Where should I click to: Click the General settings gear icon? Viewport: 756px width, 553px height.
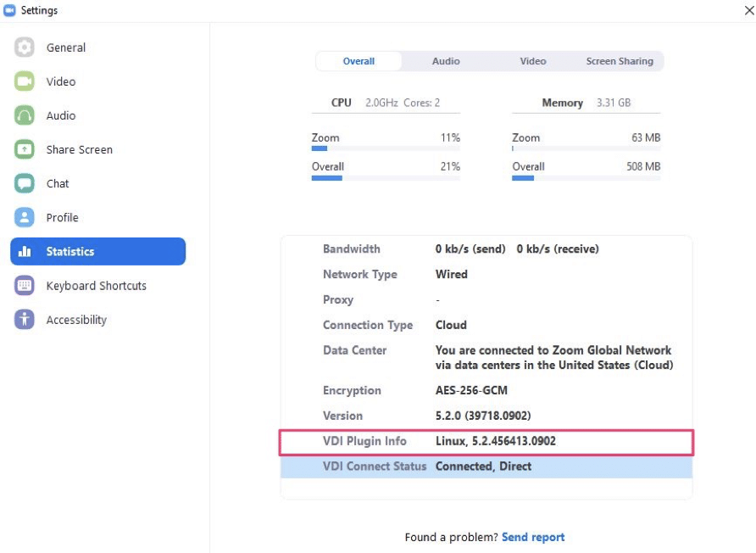pos(24,47)
